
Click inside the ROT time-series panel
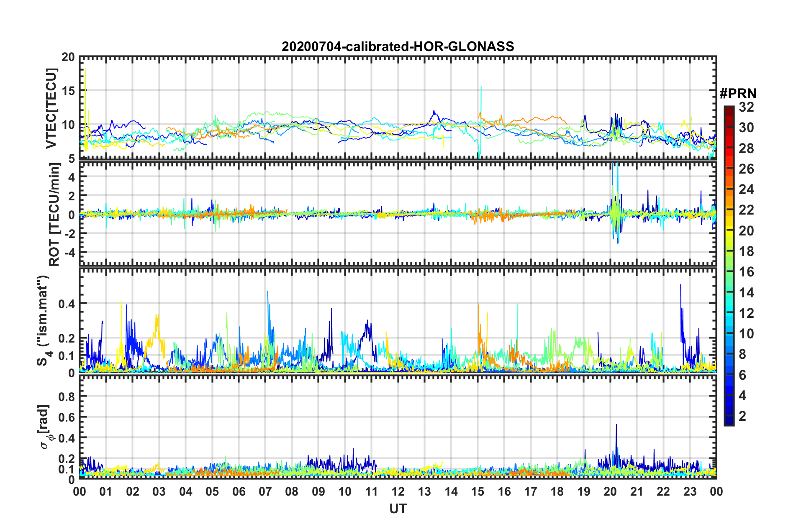point(398,214)
